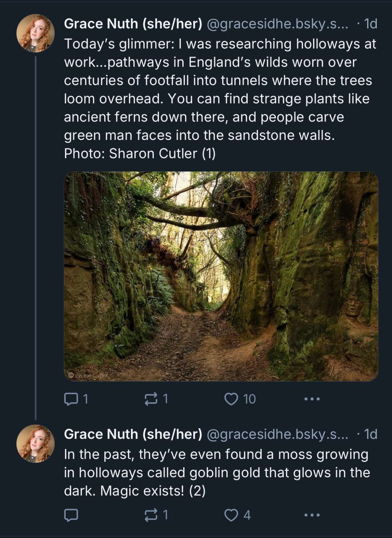392x538 pixels.
Task: Click the @gracesidhe handle in first post
Action: click(276, 24)
